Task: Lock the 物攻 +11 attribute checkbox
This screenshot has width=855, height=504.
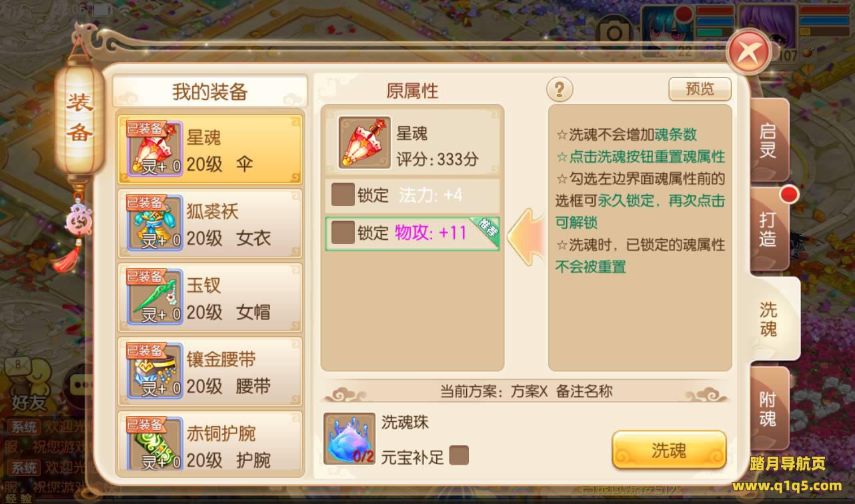Action: (342, 233)
